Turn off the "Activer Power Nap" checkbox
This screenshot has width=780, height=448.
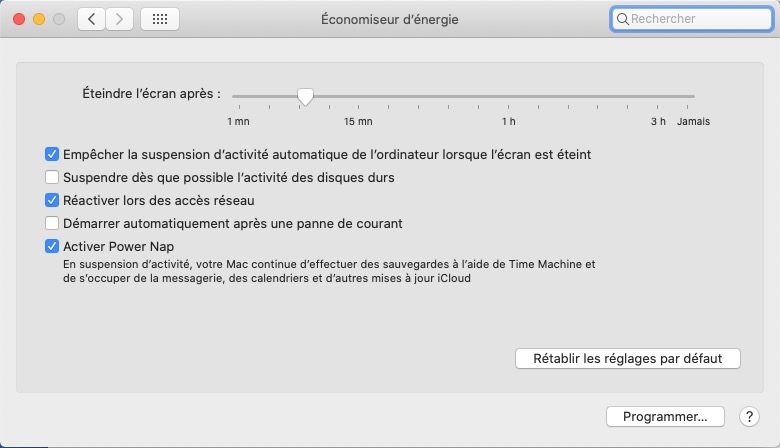[52, 247]
